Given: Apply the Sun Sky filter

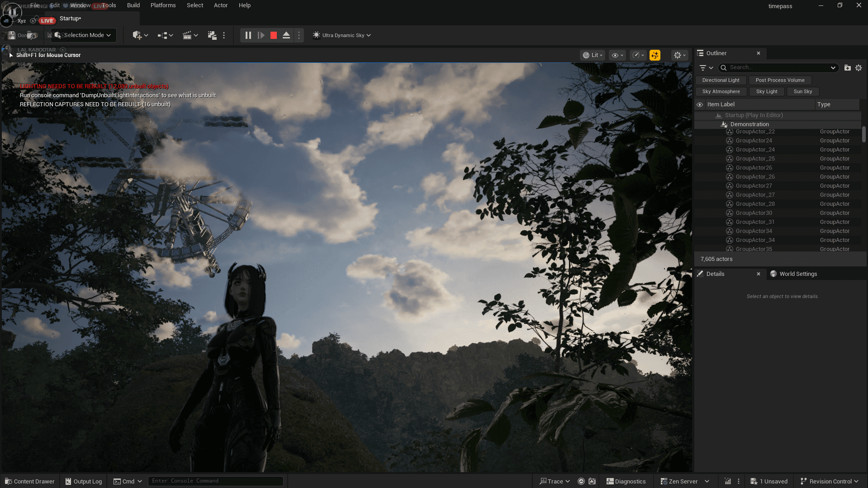Looking at the screenshot, I should pos(803,91).
